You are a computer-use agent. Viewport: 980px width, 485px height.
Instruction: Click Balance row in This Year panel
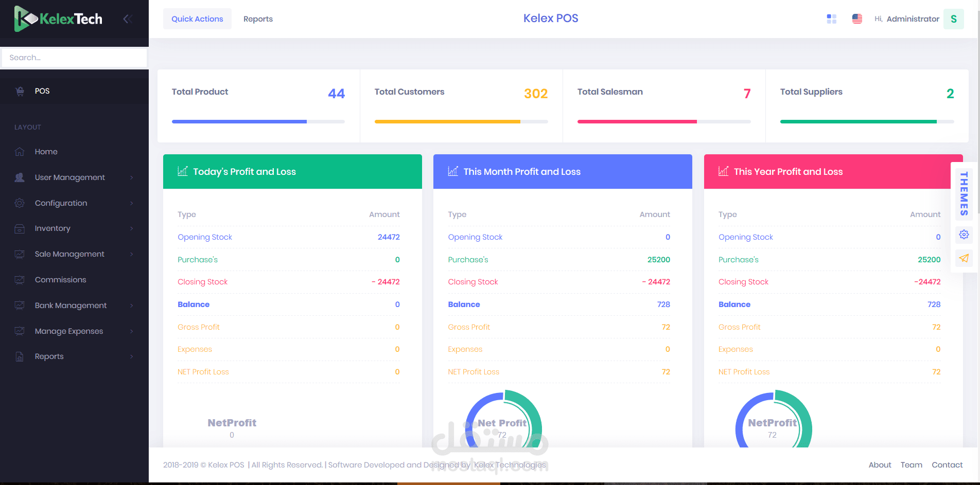pos(829,304)
